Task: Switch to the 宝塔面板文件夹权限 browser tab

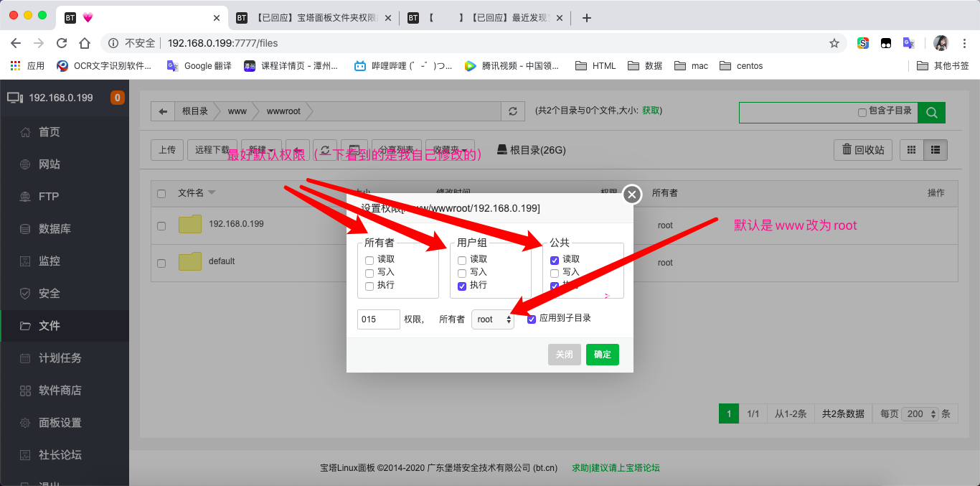Action: click(x=314, y=18)
